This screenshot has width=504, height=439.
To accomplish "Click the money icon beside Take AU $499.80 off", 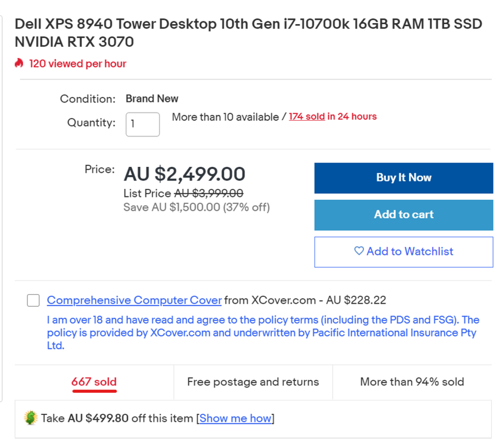I will tap(31, 418).
